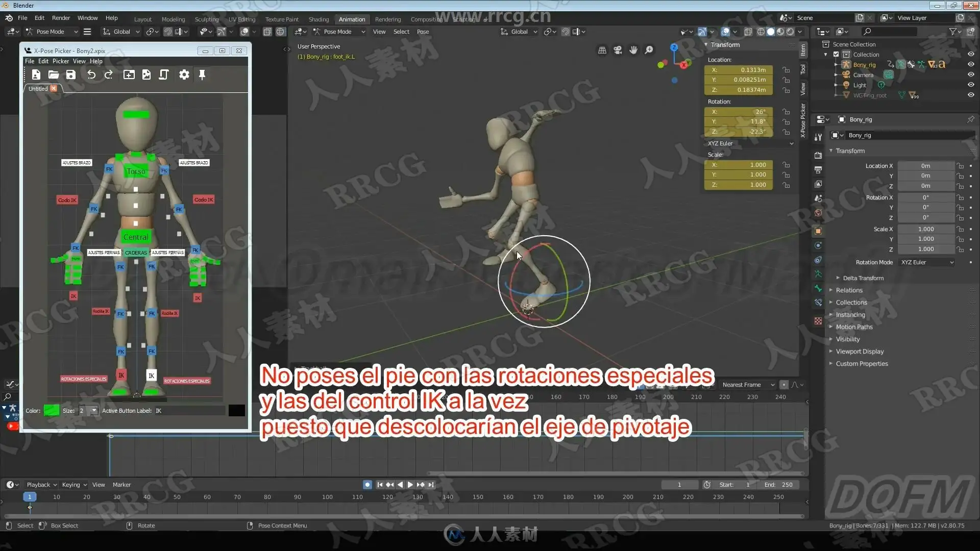Expand the Relations panel

849,290
